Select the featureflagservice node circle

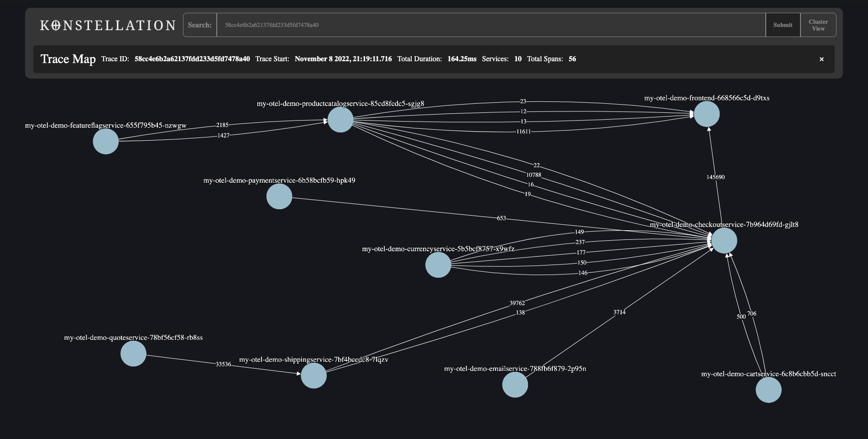[106, 141]
